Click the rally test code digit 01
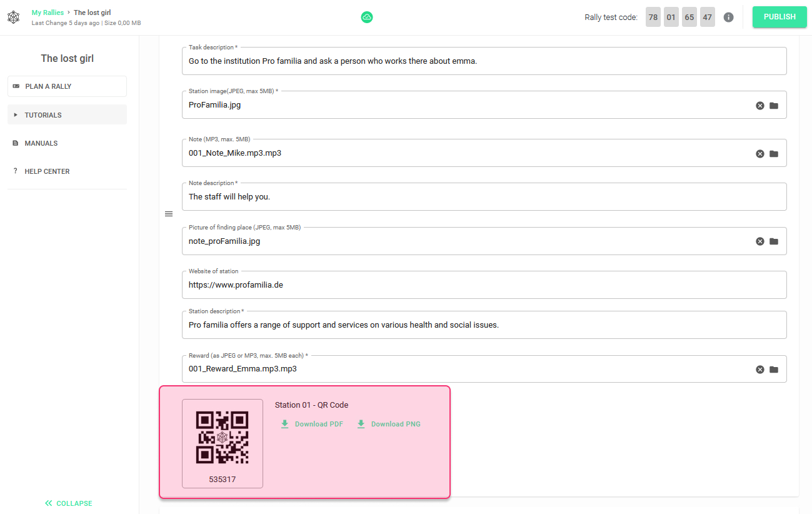Image resolution: width=812 pixels, height=514 pixels. (671, 18)
